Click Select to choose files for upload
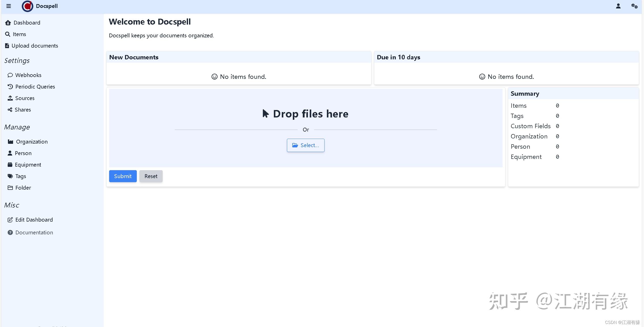This screenshot has height=327, width=644. [x=305, y=145]
